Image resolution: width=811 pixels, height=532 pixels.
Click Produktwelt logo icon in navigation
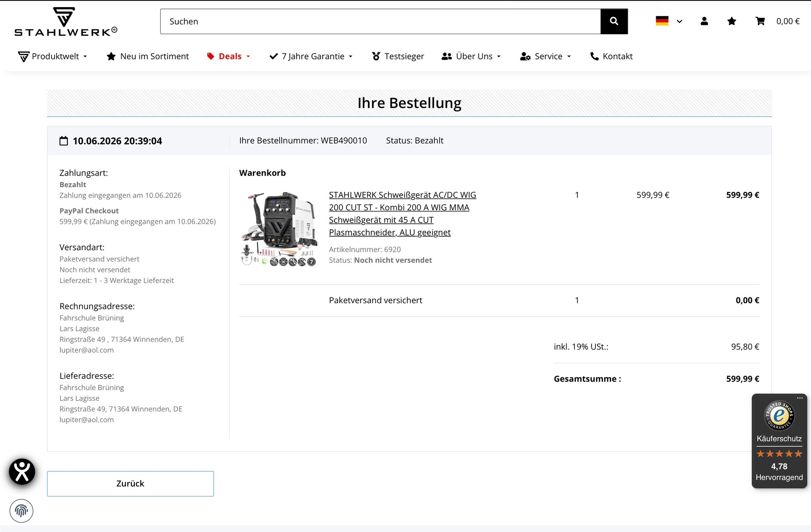coord(24,57)
